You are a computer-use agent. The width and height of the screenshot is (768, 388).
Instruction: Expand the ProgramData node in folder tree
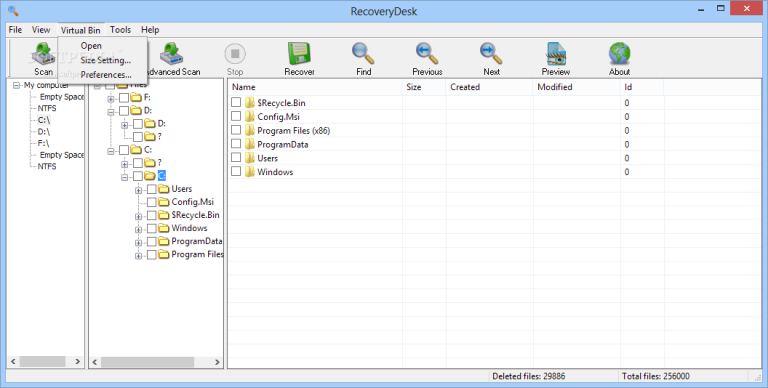tap(139, 242)
